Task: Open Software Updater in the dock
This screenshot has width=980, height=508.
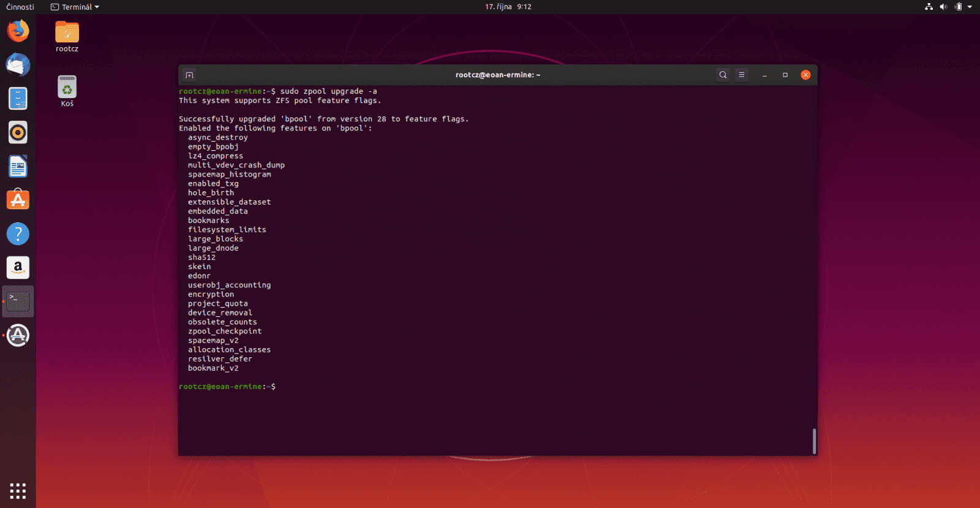Action: (x=18, y=335)
